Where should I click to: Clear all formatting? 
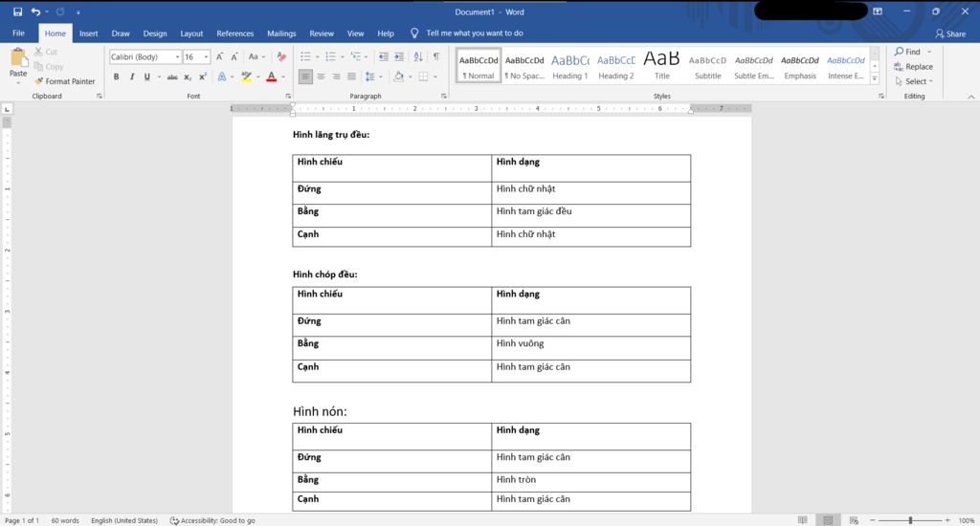click(281, 56)
